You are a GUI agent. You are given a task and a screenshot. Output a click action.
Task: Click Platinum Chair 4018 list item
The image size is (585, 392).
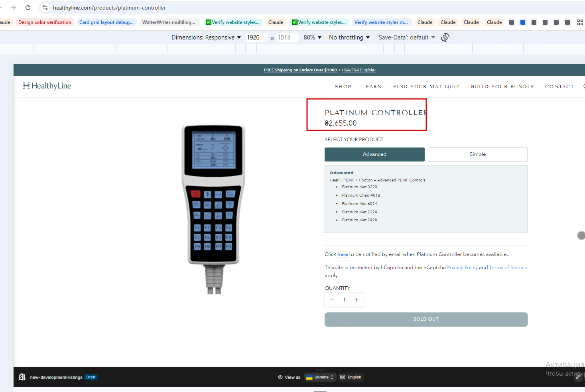tap(361, 195)
